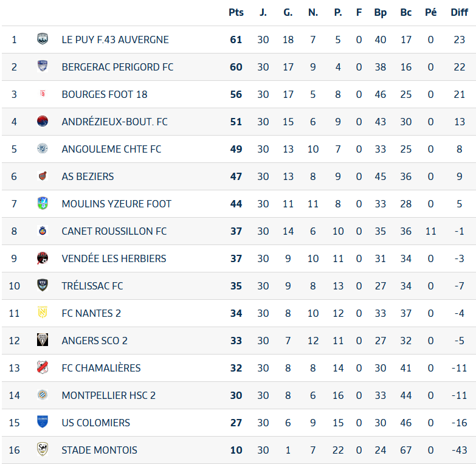Click the Moulins Yzeure Foot crest
This screenshot has height=464, width=476.
(x=43, y=203)
